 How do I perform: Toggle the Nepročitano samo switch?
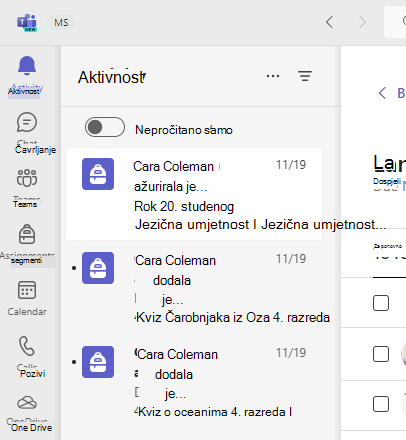tap(105, 127)
